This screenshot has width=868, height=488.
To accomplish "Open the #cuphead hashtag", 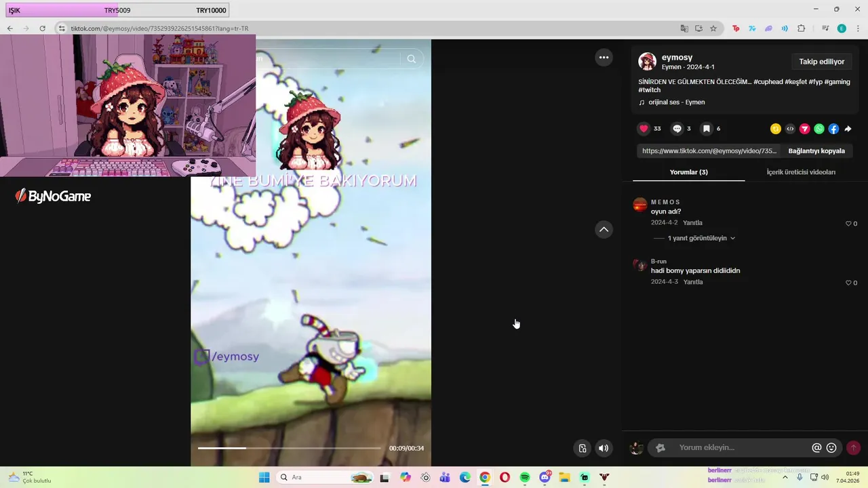I will tap(768, 81).
